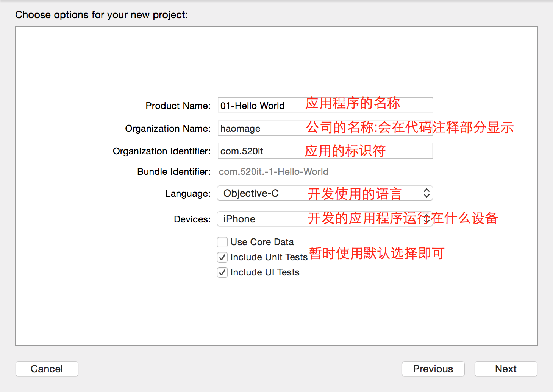Click the Organization Identifier field com.520it
Screen dimensions: 553x392
click(x=325, y=151)
